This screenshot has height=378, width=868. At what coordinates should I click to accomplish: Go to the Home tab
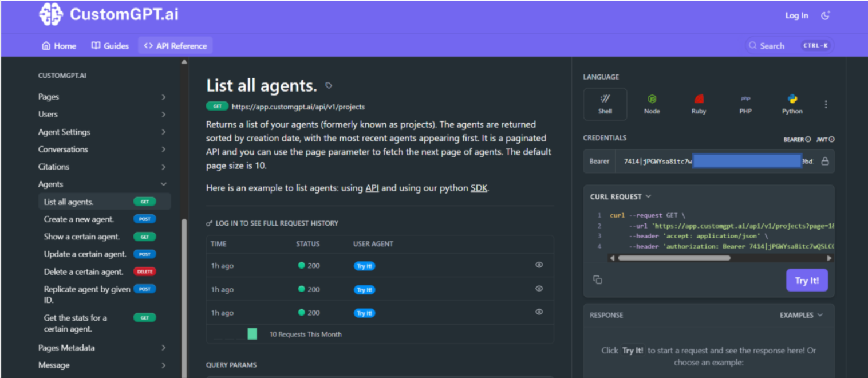[59, 46]
